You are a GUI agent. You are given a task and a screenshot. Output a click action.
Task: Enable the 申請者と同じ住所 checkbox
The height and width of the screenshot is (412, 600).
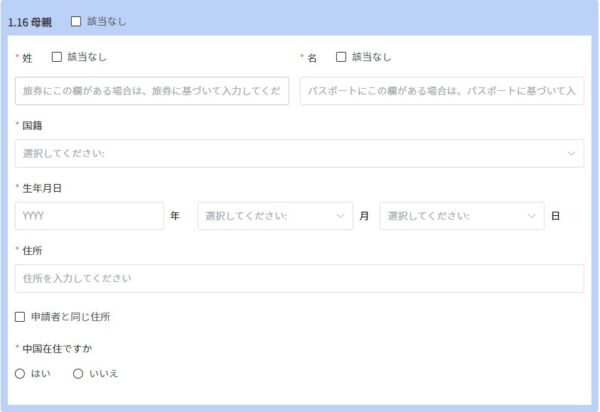point(21,317)
